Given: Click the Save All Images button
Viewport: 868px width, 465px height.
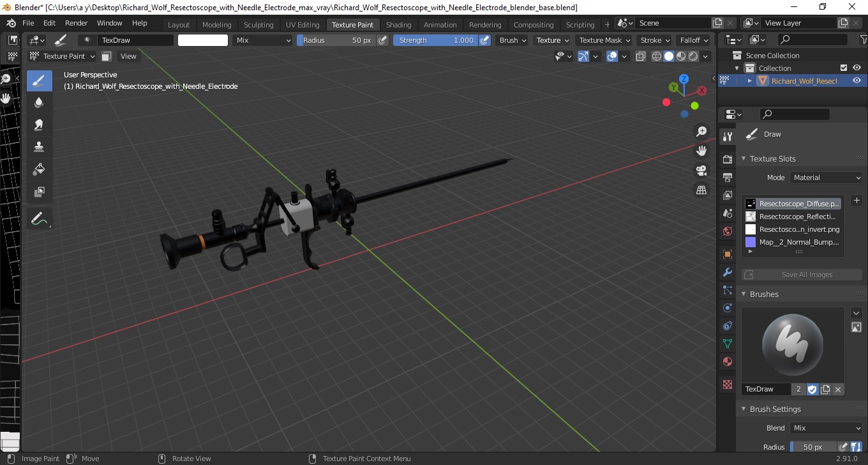Looking at the screenshot, I should click(802, 275).
